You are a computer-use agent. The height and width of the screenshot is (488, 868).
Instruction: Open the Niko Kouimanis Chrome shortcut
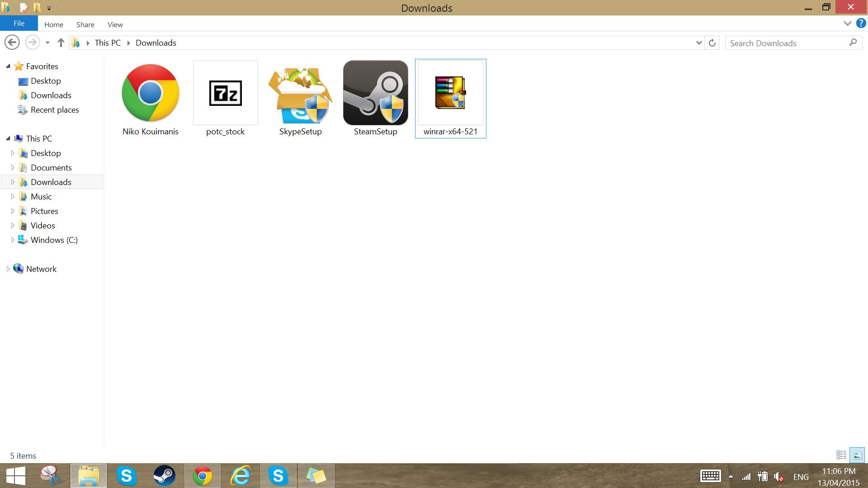click(151, 93)
